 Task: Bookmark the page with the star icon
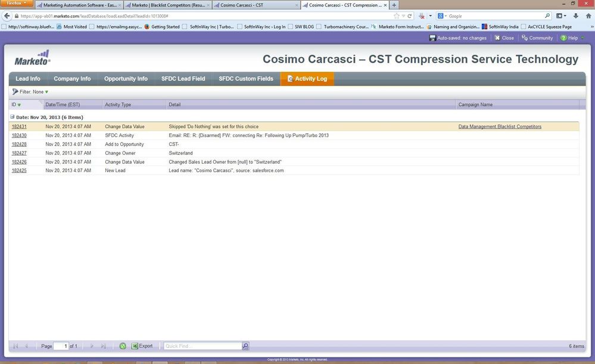397,16
